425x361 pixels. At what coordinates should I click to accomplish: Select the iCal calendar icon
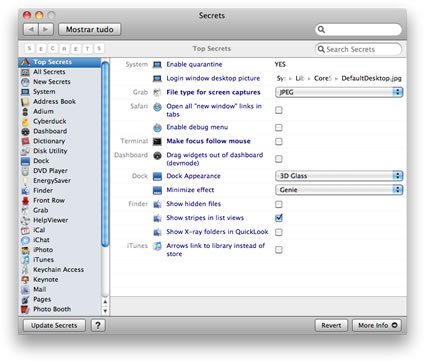[25, 230]
